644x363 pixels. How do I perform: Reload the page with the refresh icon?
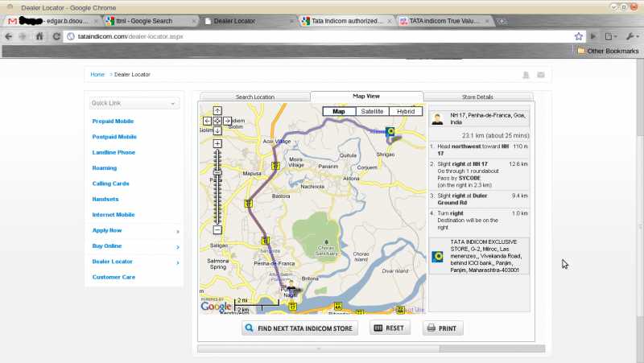tap(56, 36)
